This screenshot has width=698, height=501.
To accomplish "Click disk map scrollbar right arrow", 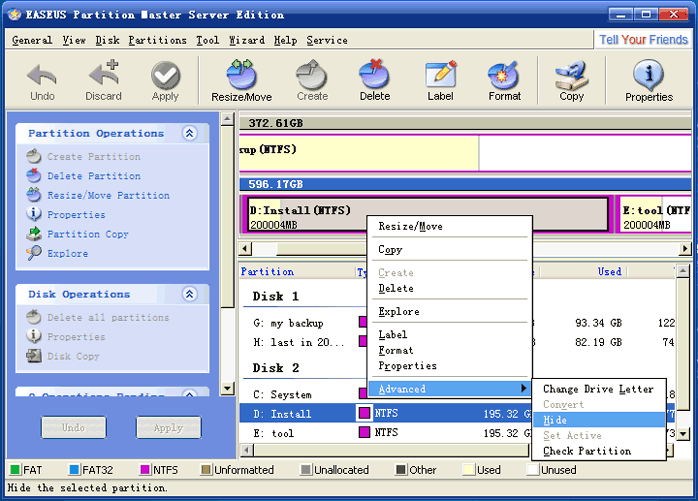I will coord(685,248).
